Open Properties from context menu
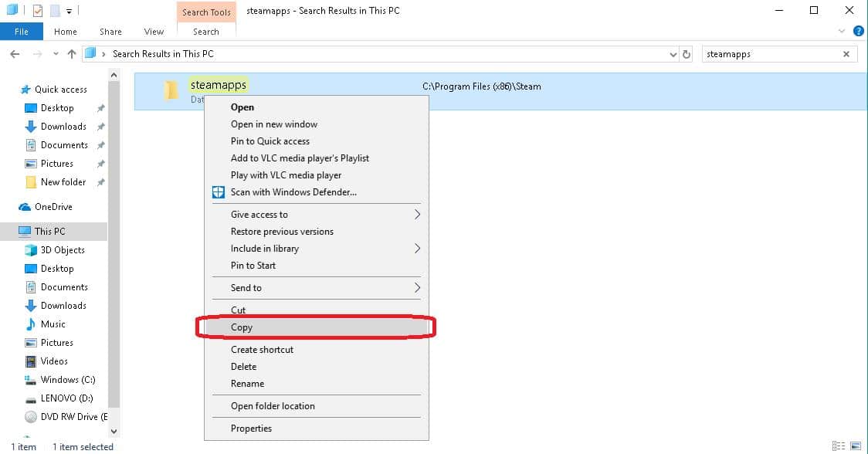868x454 pixels. [x=317, y=429]
